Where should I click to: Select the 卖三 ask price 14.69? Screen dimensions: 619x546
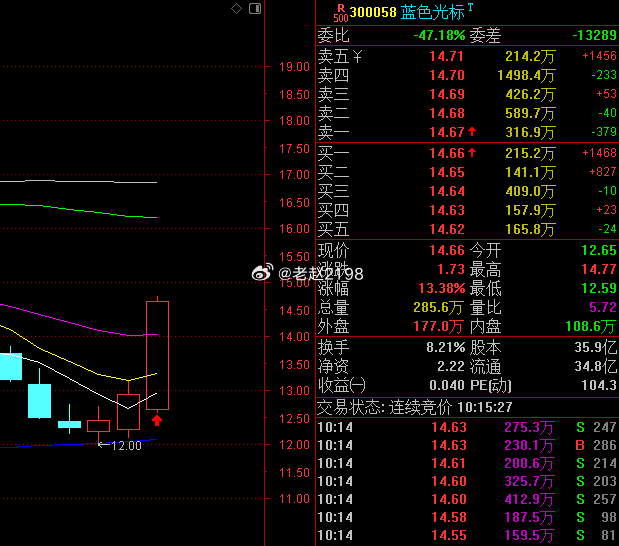click(447, 94)
